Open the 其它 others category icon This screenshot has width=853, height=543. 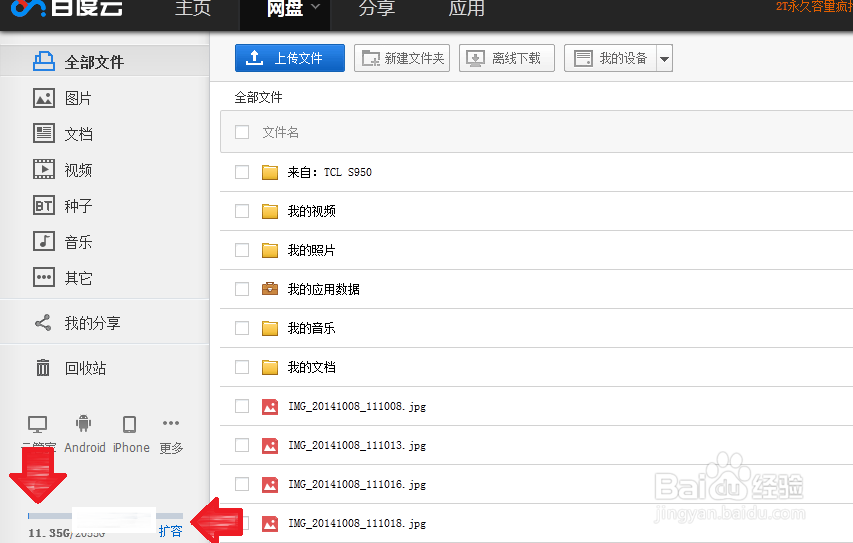point(44,277)
